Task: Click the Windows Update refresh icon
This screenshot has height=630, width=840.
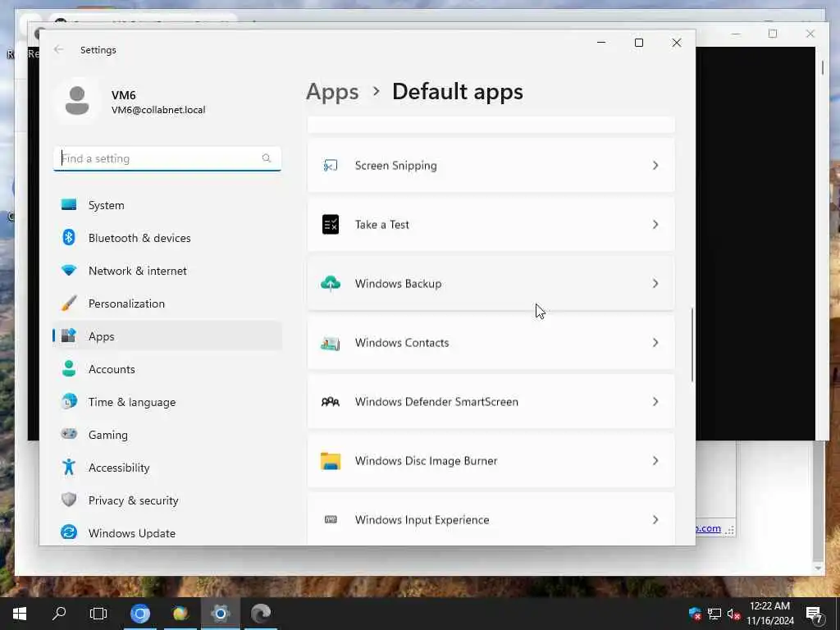Action: click(69, 532)
